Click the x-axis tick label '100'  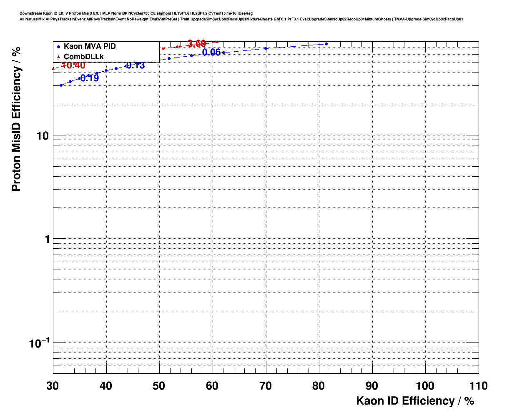coord(425,386)
